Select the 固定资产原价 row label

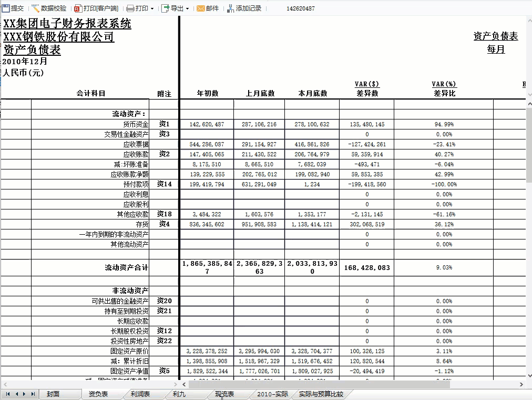click(129, 351)
